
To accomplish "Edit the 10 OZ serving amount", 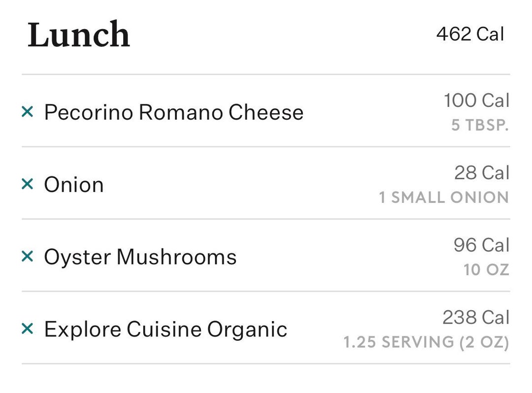I will 486,270.
